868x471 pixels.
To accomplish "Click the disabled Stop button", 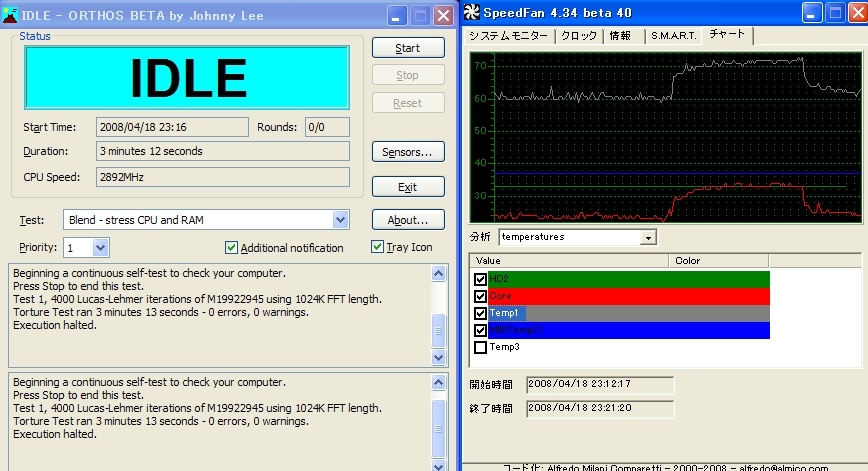I will [408, 75].
